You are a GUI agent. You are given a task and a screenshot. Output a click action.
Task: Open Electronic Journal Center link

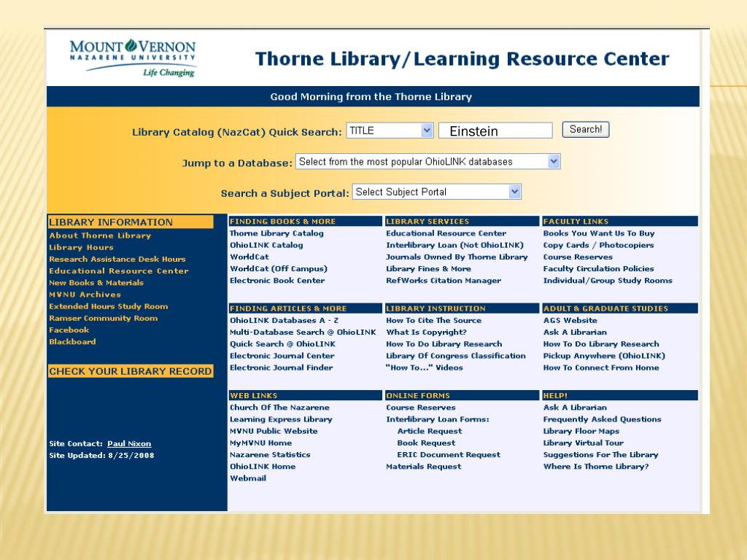(x=282, y=356)
